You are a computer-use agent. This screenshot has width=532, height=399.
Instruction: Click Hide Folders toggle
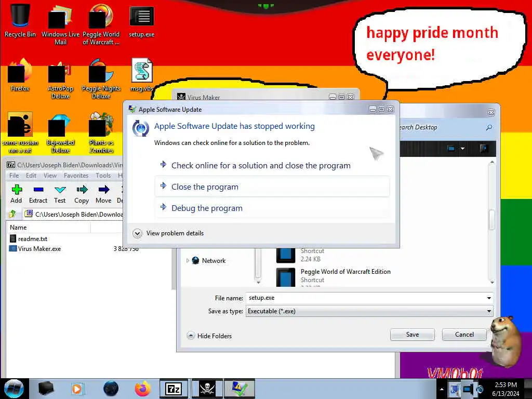click(209, 336)
